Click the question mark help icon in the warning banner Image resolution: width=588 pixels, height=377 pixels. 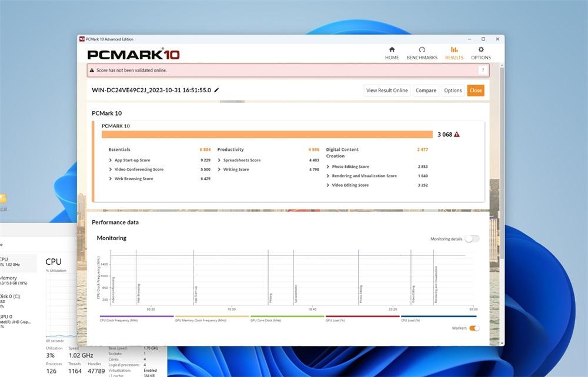(x=483, y=70)
